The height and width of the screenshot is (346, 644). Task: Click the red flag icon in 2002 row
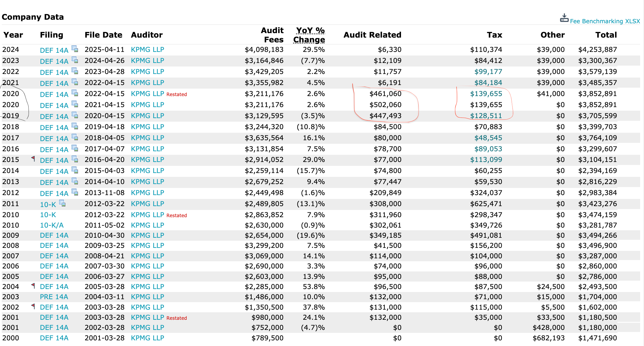point(33,306)
